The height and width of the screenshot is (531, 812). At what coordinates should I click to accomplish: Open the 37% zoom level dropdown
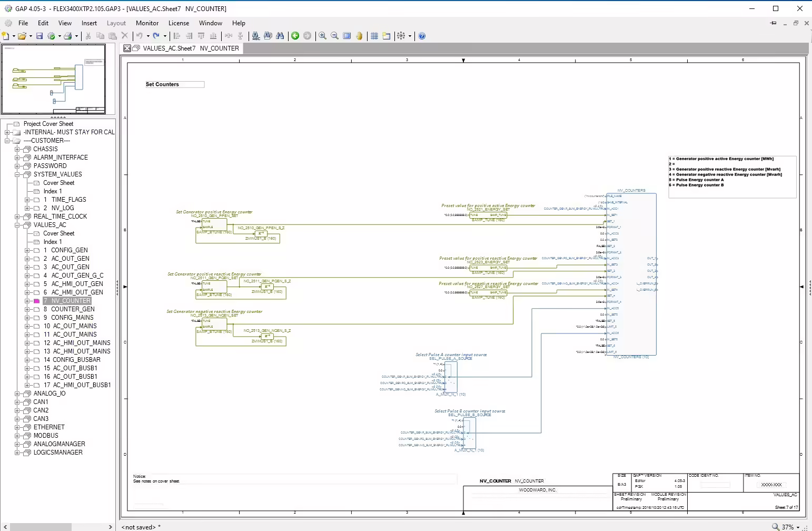coord(798,527)
